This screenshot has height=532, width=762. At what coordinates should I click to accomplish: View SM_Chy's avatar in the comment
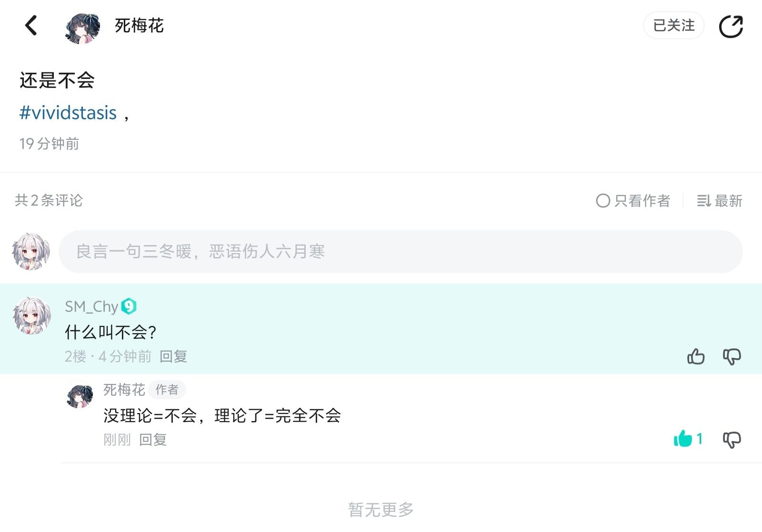[31, 316]
